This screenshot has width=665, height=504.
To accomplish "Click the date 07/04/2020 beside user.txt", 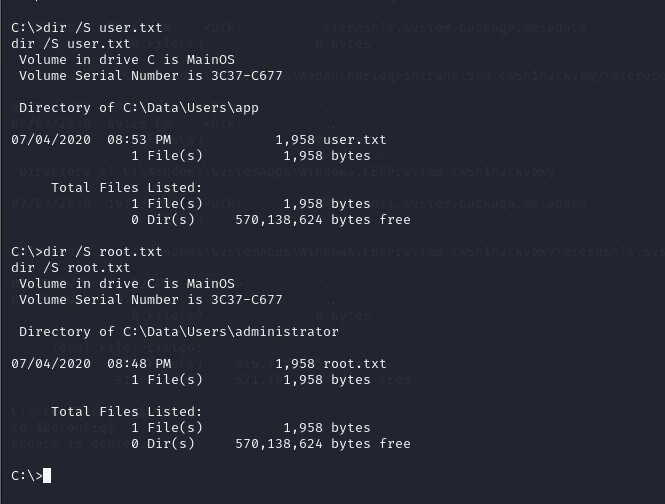I will (51, 140).
